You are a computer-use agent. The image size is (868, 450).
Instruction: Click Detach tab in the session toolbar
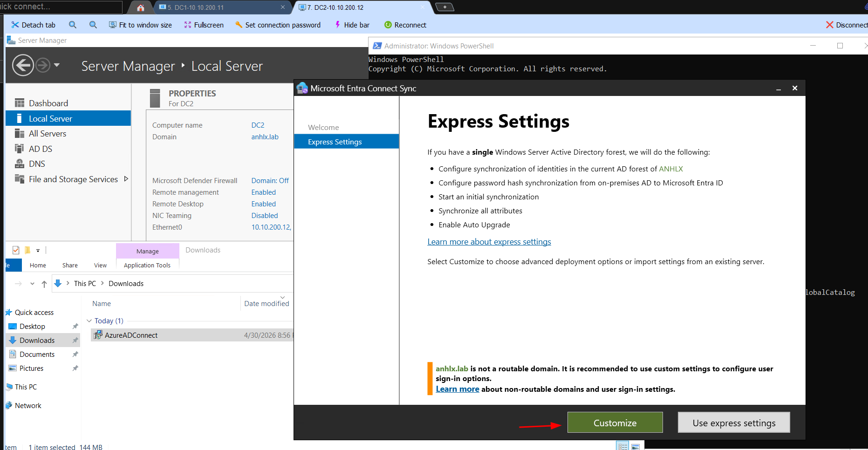tap(34, 25)
